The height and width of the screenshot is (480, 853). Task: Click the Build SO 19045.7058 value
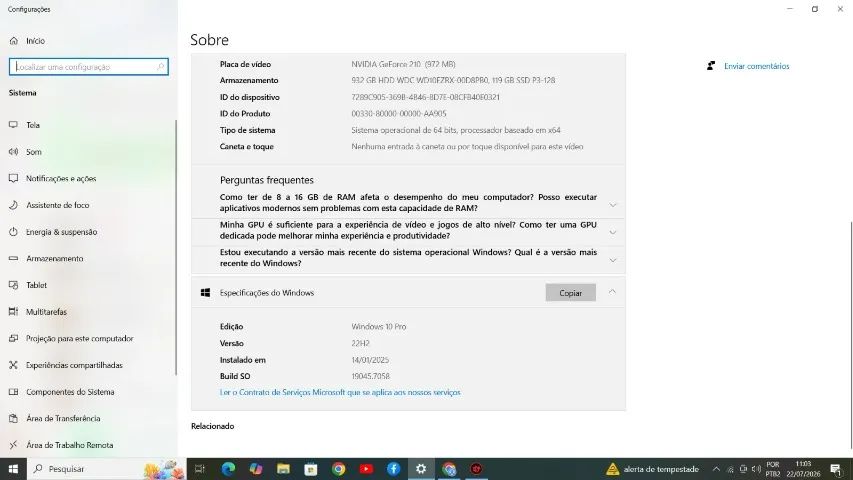point(370,376)
